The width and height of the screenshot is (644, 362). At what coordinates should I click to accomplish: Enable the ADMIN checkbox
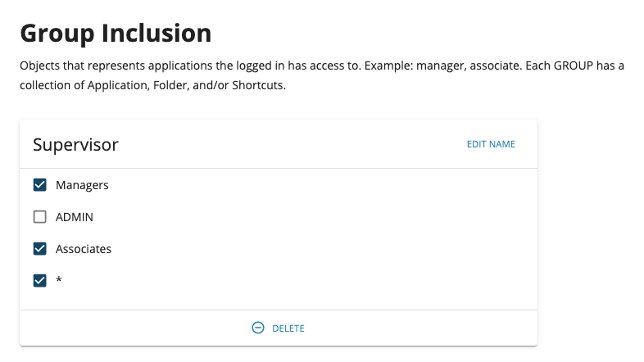[x=40, y=217]
